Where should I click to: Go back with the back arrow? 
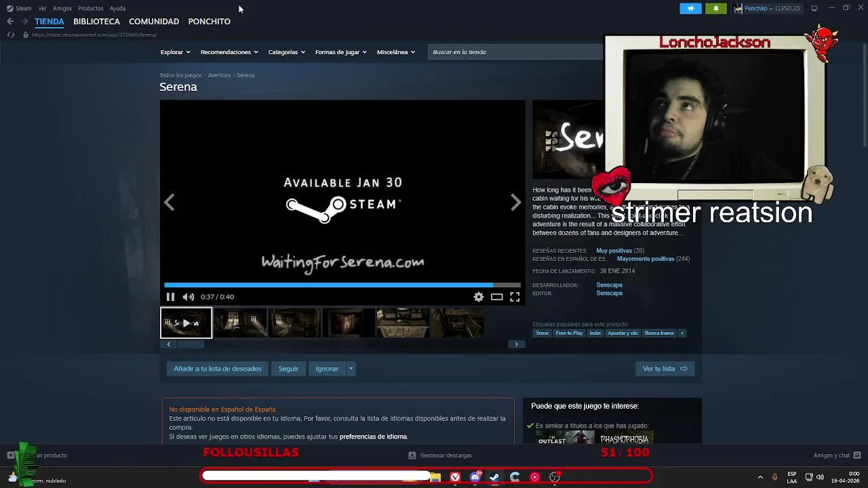click(x=10, y=22)
